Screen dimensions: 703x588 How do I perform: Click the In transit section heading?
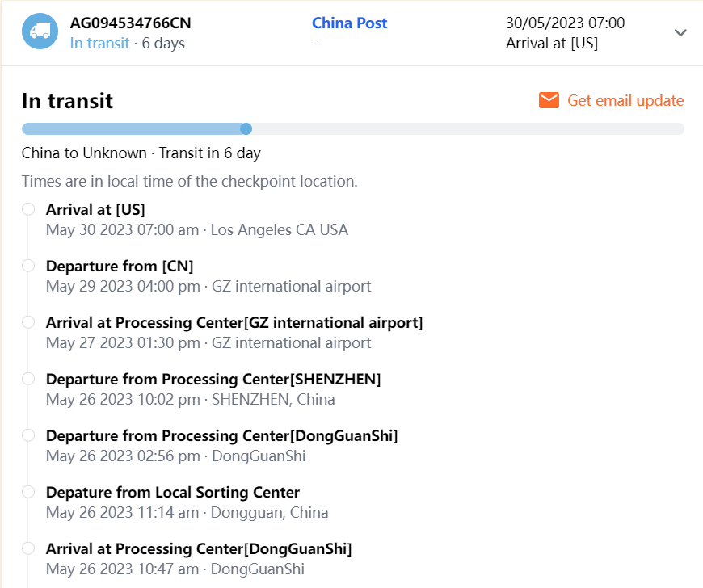pyautogui.click(x=67, y=101)
